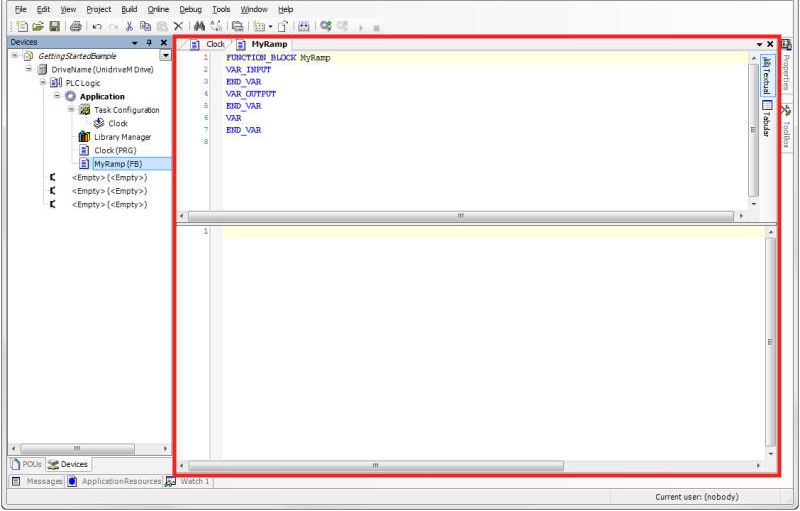This screenshot has height=511, width=800.
Task: Save the project using floppy icon
Action: tap(54, 26)
